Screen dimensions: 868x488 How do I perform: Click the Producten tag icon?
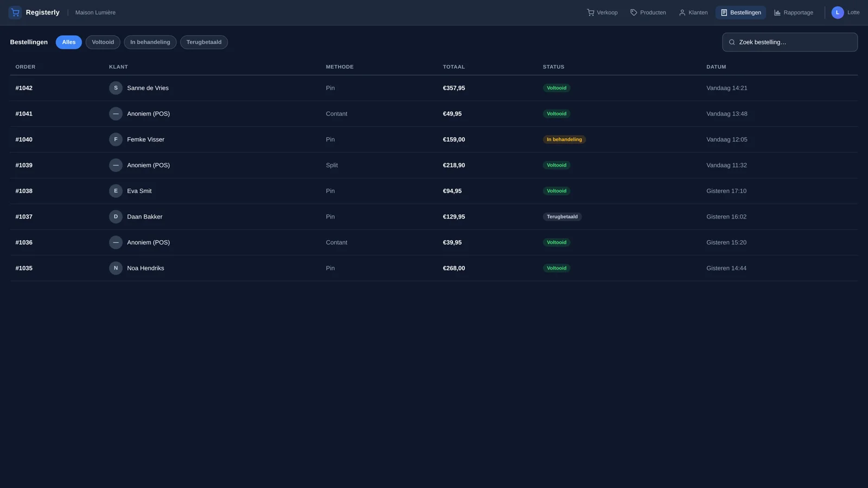pos(634,12)
